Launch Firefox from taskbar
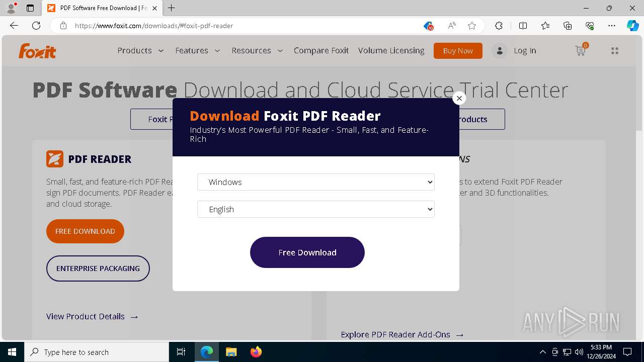This screenshot has width=644, height=362. pos(256,352)
